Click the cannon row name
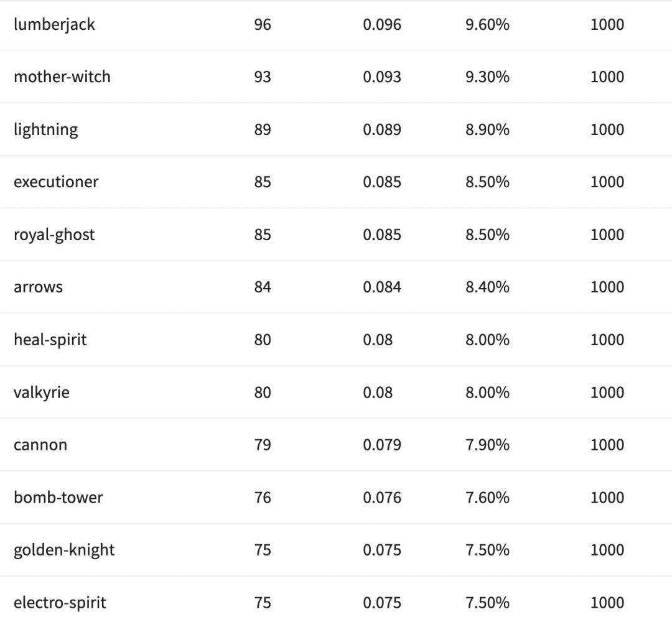Screen dimensions: 672x627 tap(40, 445)
